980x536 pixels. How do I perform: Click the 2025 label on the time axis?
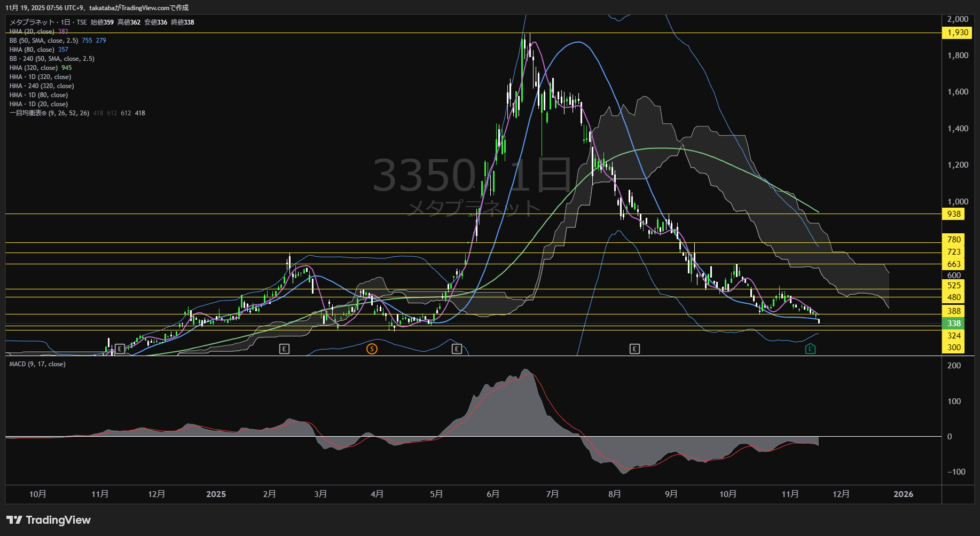tap(216, 494)
